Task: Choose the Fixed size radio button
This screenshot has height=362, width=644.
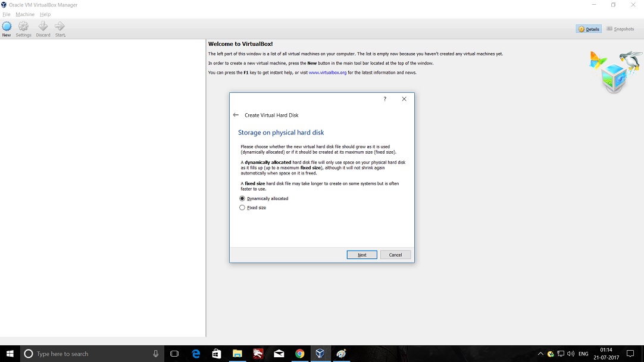Action: click(x=242, y=208)
